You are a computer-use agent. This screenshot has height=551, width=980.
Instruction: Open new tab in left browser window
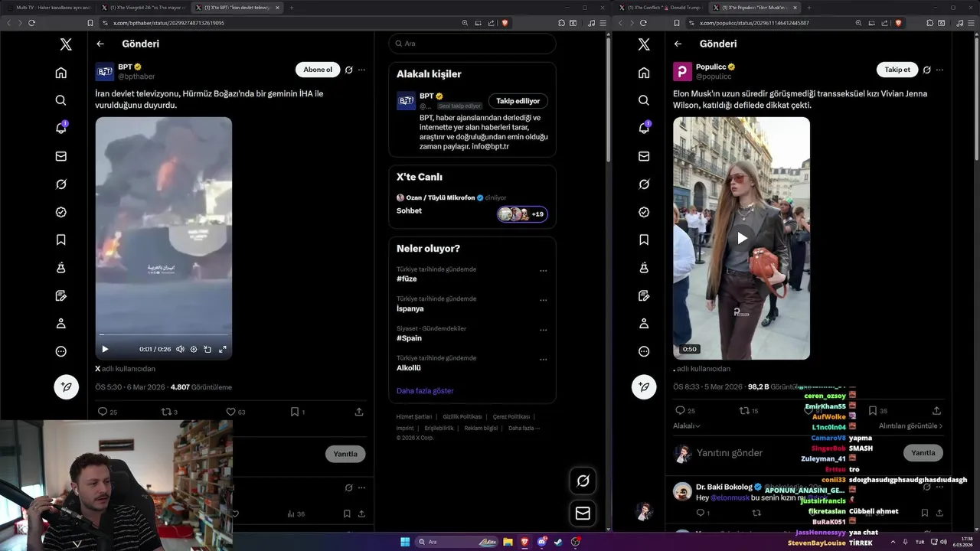pos(291,8)
